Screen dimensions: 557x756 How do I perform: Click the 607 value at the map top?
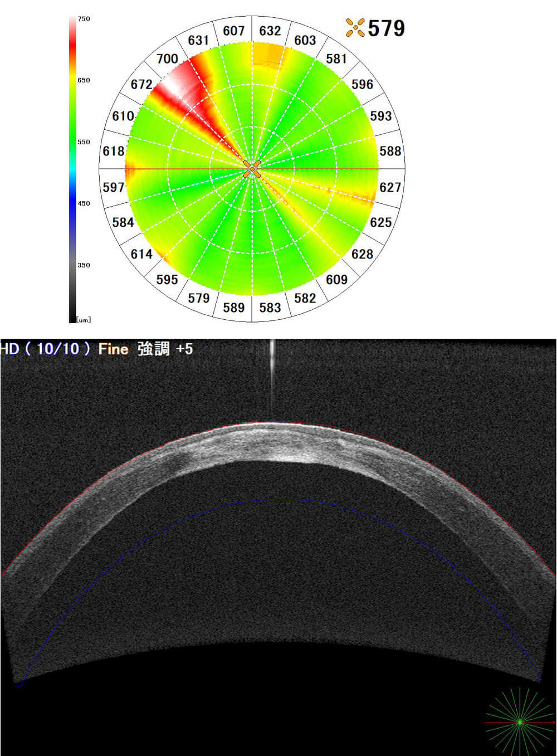click(x=234, y=31)
